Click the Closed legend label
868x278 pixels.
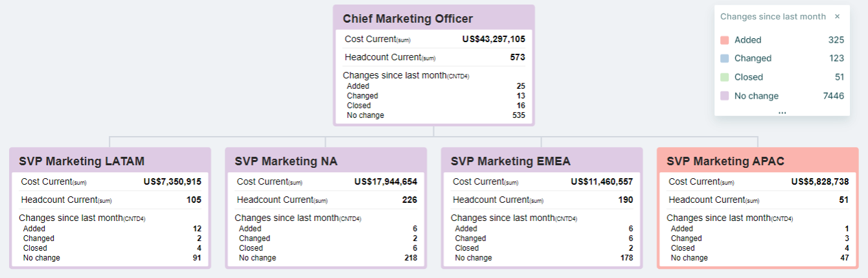[749, 77]
